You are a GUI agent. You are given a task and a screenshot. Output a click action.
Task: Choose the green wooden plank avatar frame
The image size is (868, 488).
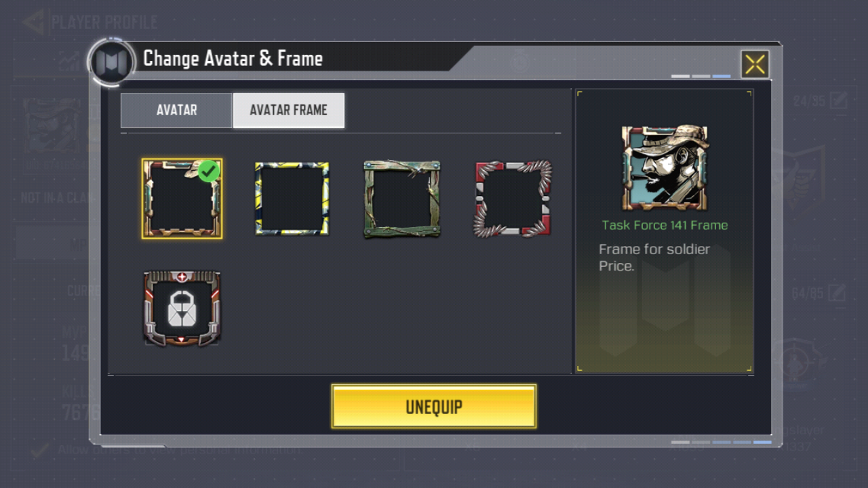point(402,199)
